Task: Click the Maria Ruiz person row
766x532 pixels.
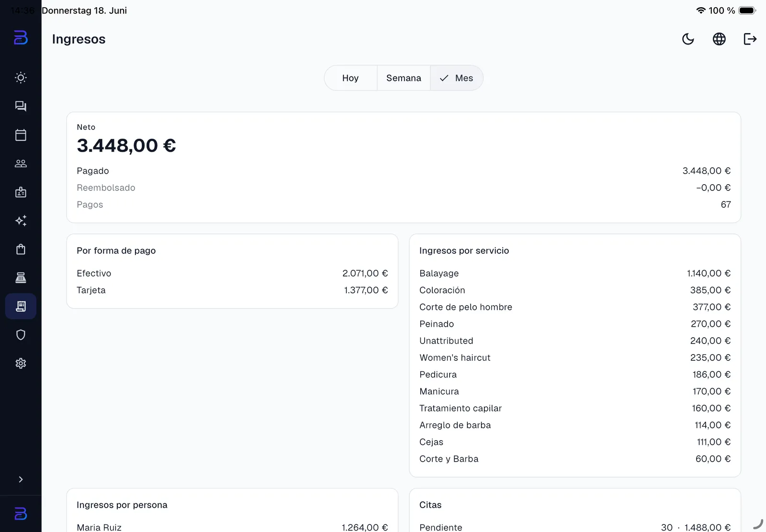Action: coord(232,527)
